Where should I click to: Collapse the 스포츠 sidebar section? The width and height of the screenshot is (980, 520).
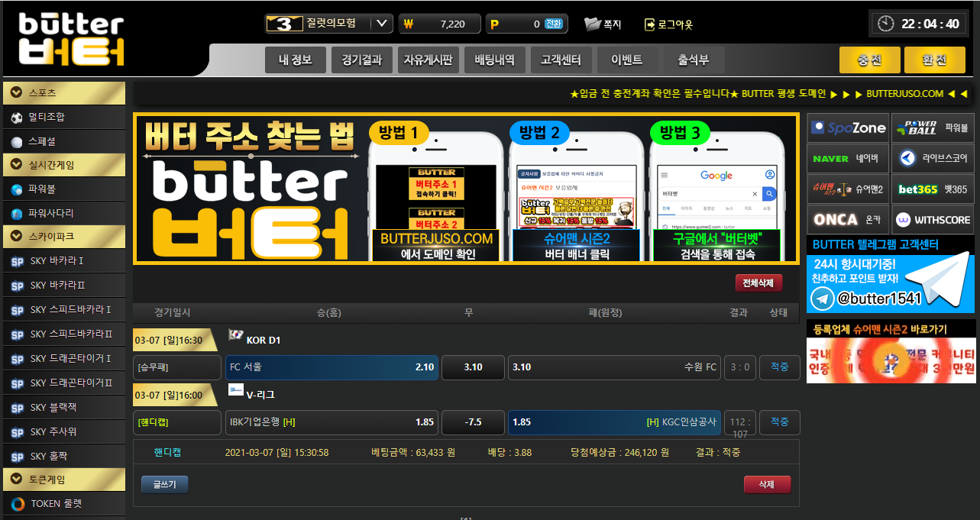15,93
